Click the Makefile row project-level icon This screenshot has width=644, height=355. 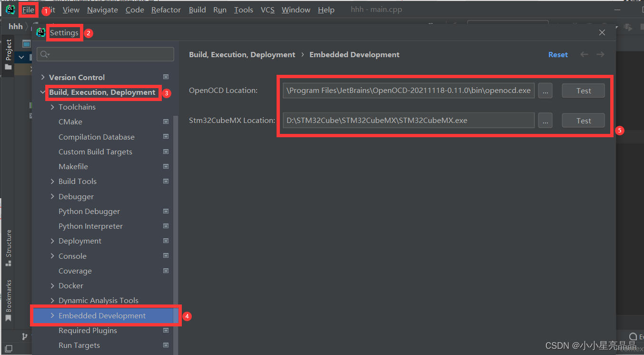click(166, 166)
